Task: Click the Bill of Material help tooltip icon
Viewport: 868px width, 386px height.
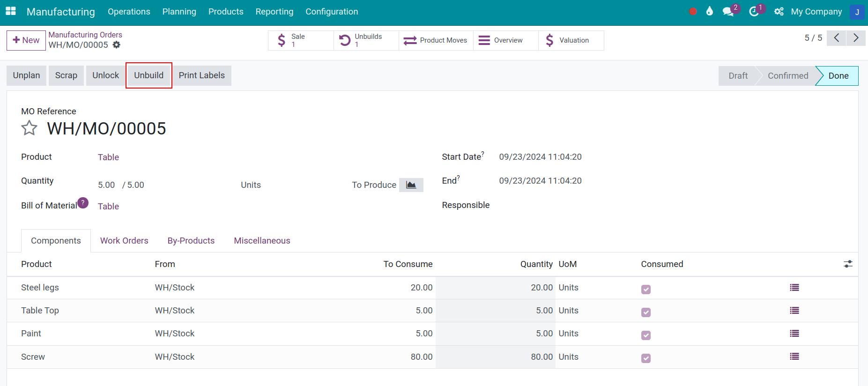Action: point(83,203)
